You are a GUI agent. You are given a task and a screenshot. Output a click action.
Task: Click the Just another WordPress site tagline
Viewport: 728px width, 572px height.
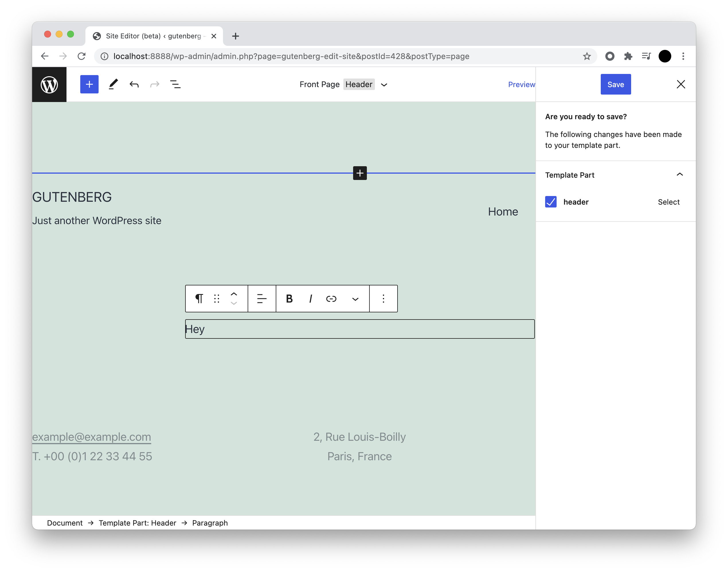pos(96,220)
